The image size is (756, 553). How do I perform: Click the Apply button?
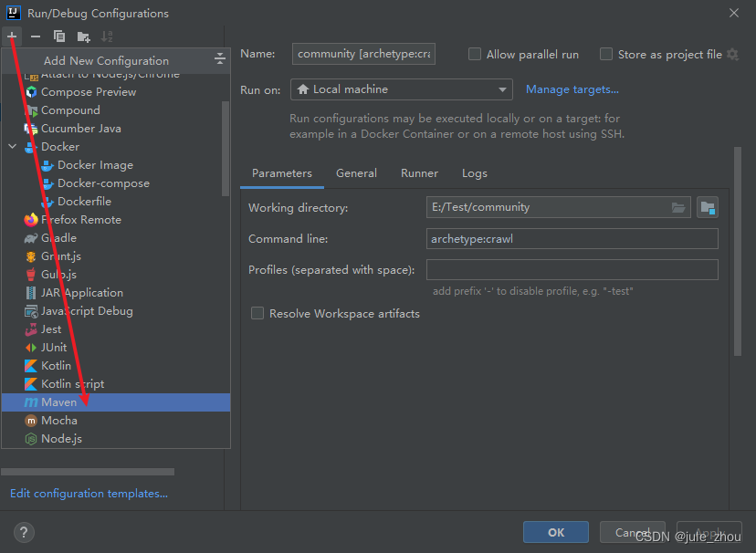click(x=709, y=532)
